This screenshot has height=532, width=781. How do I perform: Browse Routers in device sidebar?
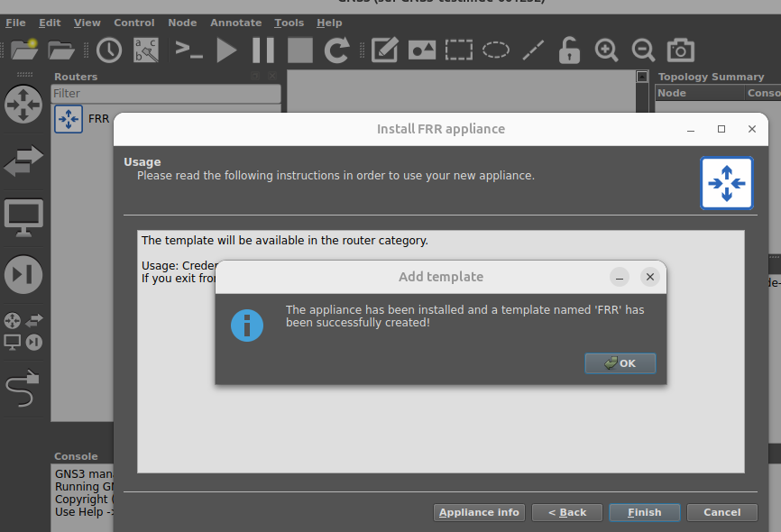coord(23,104)
